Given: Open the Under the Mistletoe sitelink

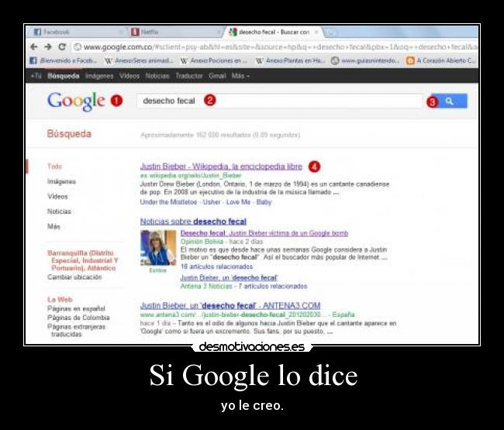Looking at the screenshot, I should [168, 202].
